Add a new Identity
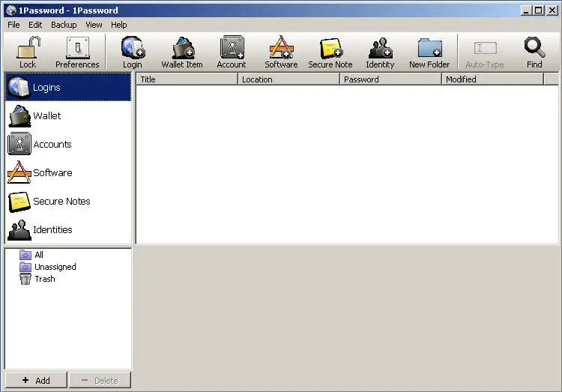Viewport: 562px width, 392px height. point(380,52)
